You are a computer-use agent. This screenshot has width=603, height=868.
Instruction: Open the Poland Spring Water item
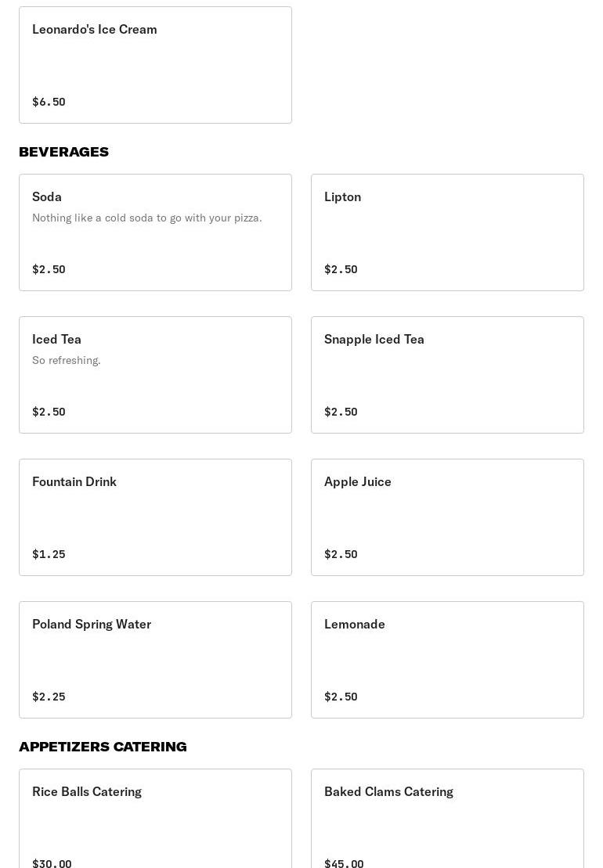(x=155, y=660)
